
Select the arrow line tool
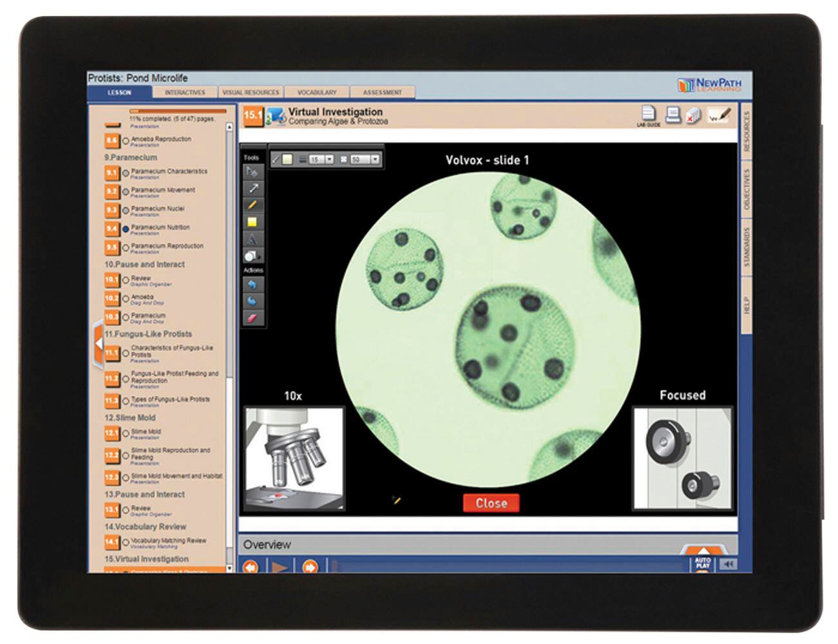click(252, 188)
